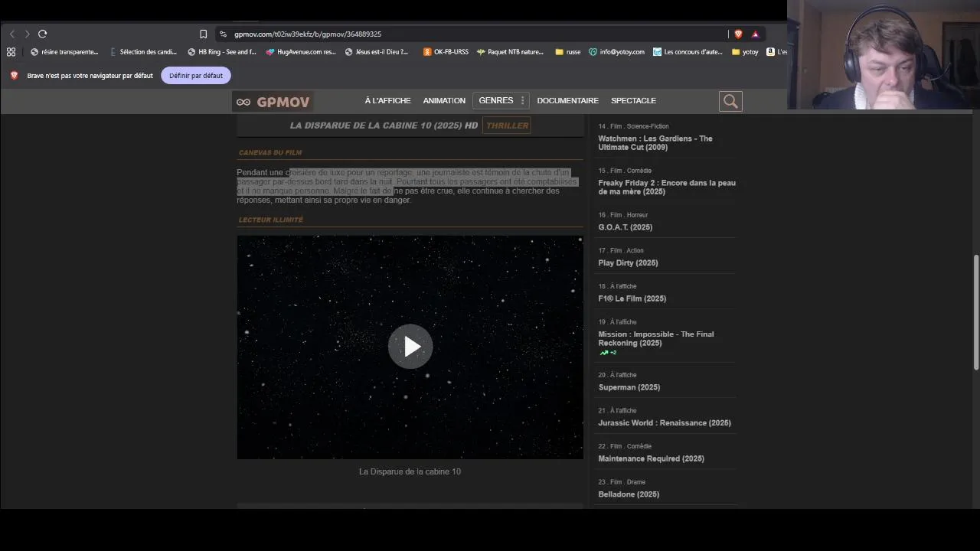Open Brave Rewards triangle icon
Viewport: 980px width, 551px height.
pyautogui.click(x=755, y=34)
